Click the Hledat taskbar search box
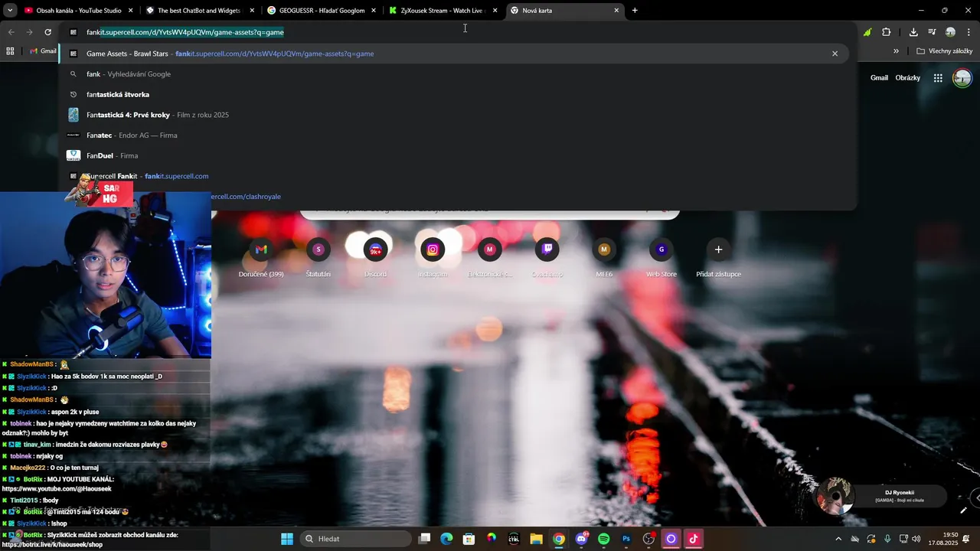This screenshot has width=980, height=551. [355, 539]
